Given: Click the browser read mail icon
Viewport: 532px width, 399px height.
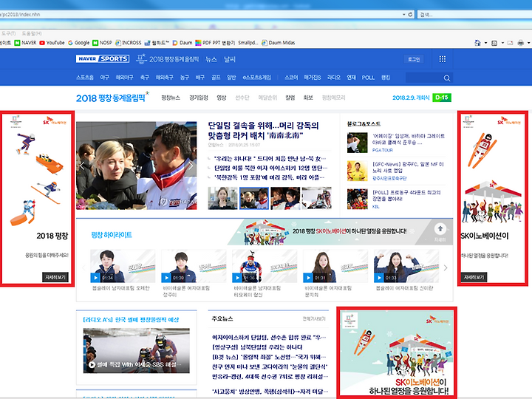Looking at the screenshot, I should [x=510, y=43].
